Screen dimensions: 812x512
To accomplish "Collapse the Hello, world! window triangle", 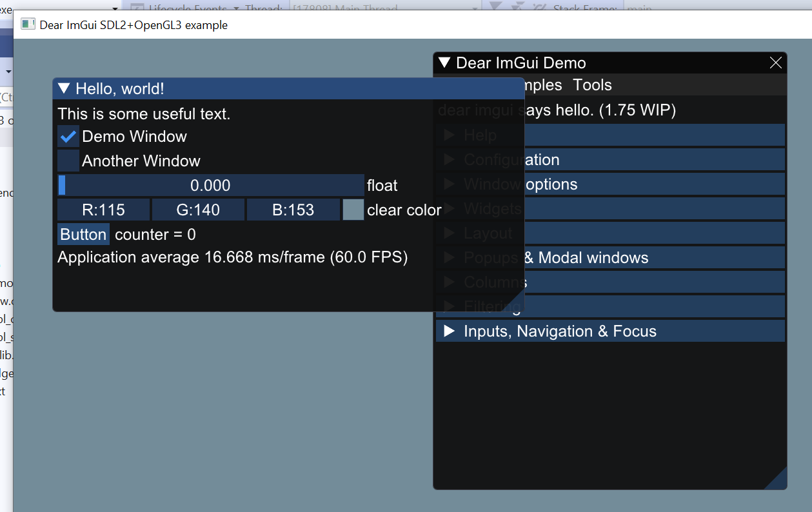I will (x=64, y=89).
